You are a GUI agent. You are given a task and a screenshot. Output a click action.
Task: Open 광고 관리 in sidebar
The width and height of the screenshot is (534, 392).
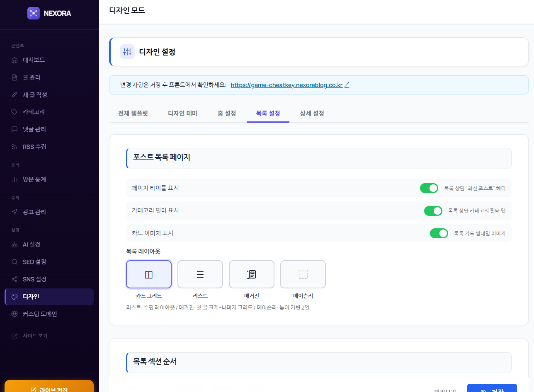(x=34, y=212)
